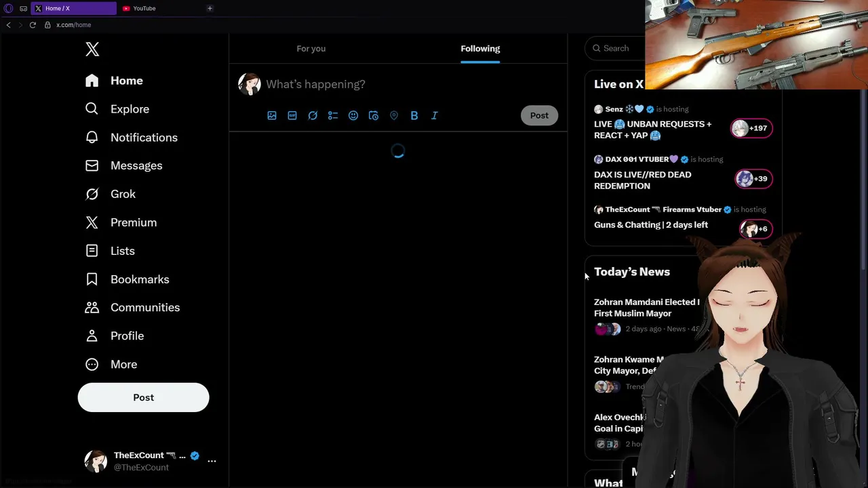Open Grok from the sidebar

tap(111, 194)
